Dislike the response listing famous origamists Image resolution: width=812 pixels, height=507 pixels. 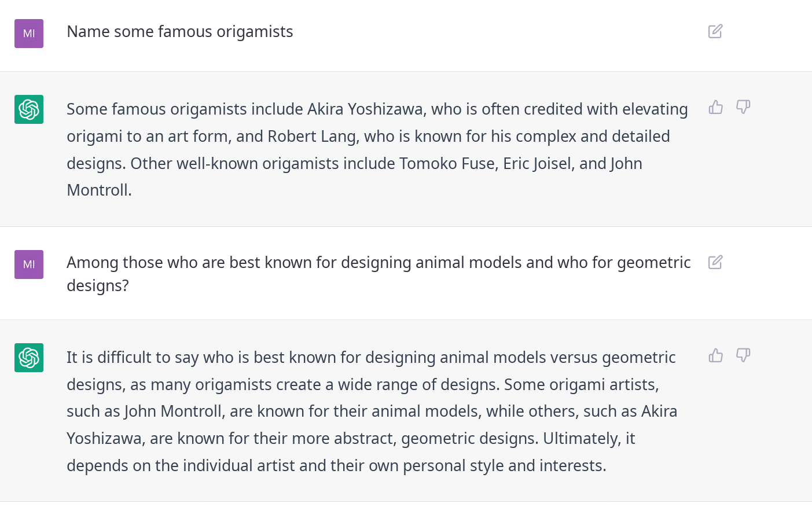(x=743, y=107)
